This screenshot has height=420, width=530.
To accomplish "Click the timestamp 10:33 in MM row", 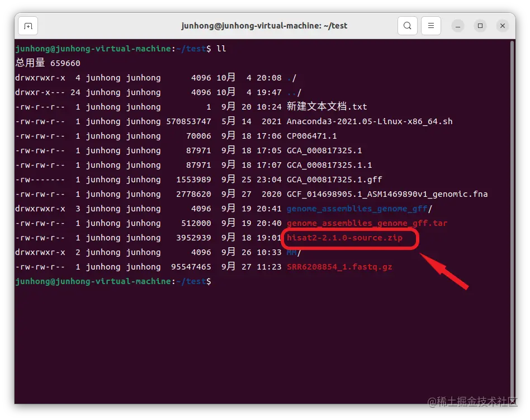I will [x=269, y=252].
